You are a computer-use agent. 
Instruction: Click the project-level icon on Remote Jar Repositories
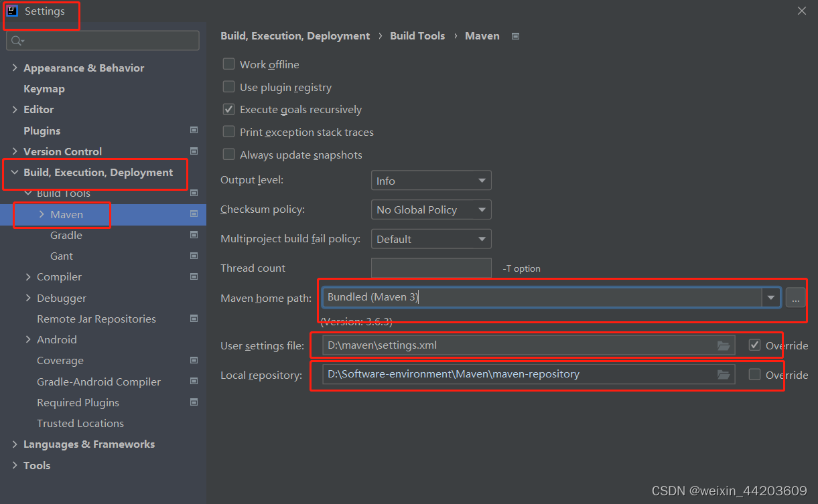194,319
